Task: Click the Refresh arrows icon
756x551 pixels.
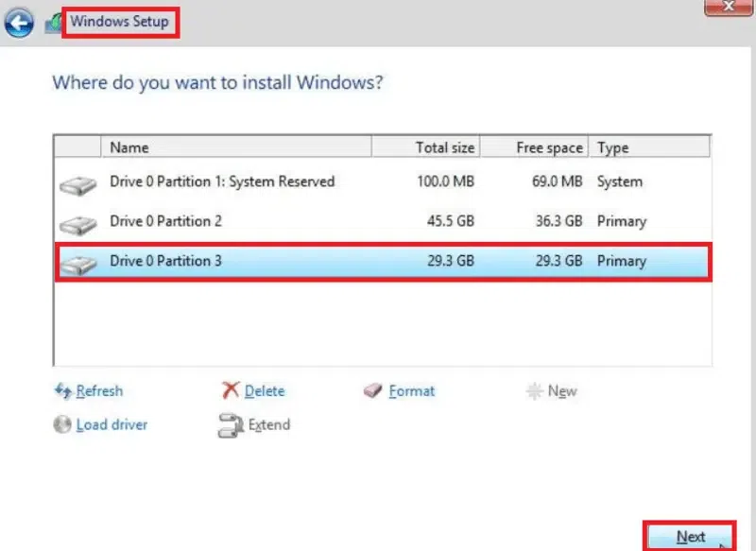Action: 63,391
